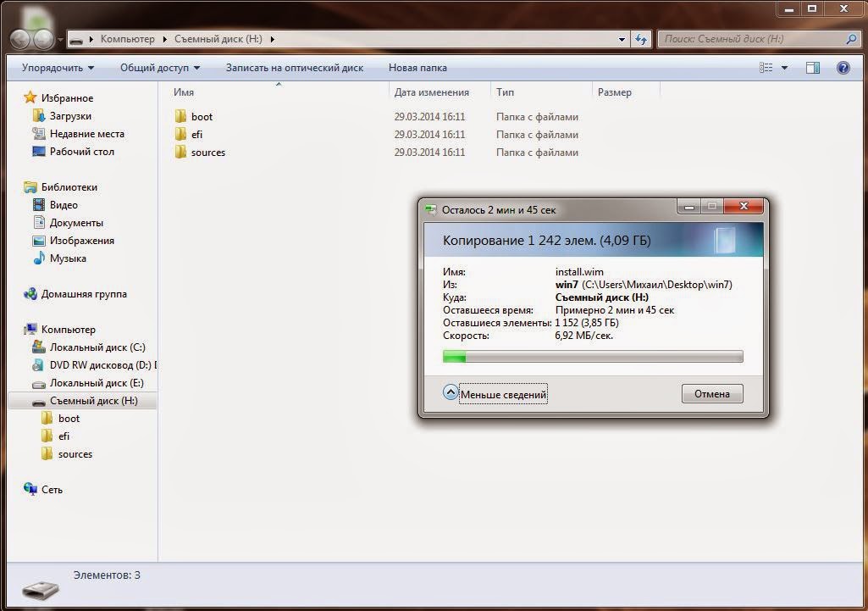Open Загрузки in favorites
Image resolution: width=868 pixels, height=611 pixels.
point(63,116)
